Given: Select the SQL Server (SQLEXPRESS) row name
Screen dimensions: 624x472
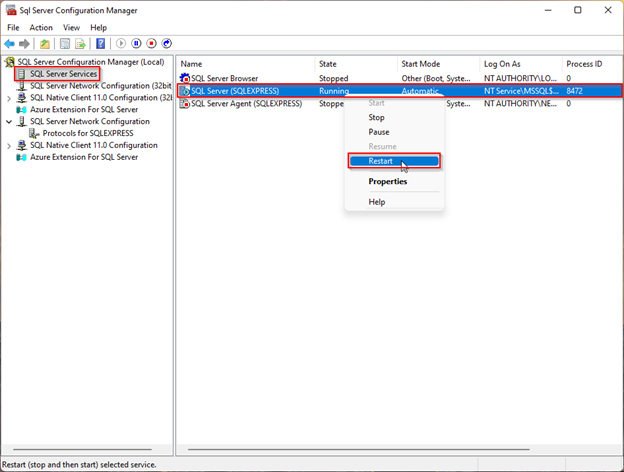Looking at the screenshot, I should click(235, 91).
